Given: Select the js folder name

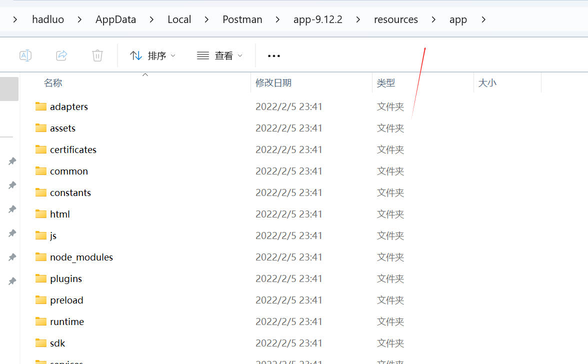Looking at the screenshot, I should (53, 236).
